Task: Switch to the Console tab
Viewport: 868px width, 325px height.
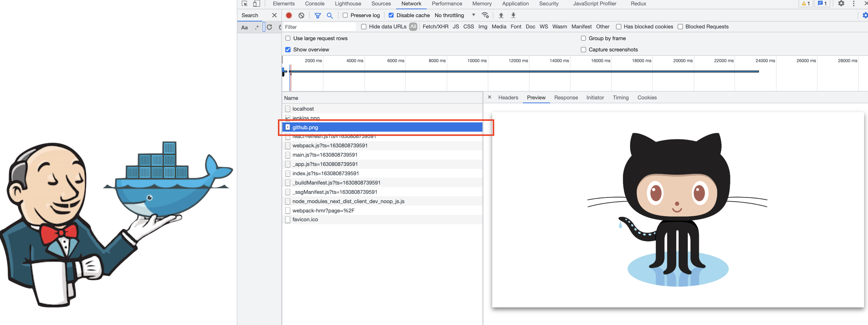Action: pos(314,4)
